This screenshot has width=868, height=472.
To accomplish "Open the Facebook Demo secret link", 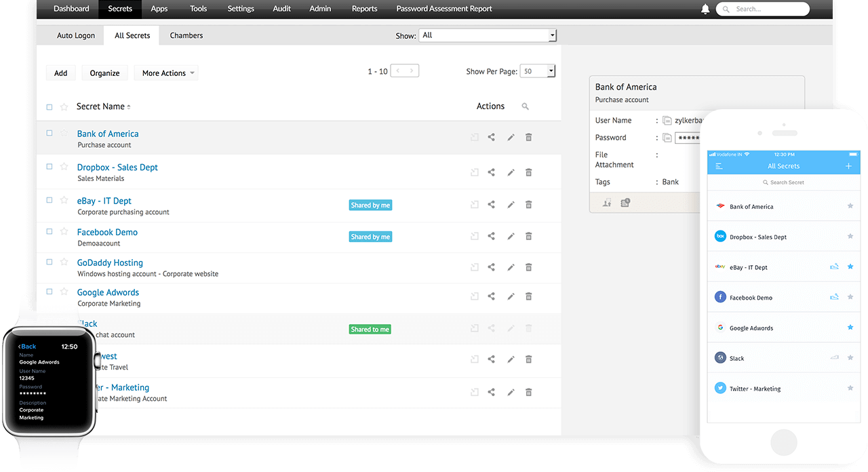I will [x=107, y=232].
